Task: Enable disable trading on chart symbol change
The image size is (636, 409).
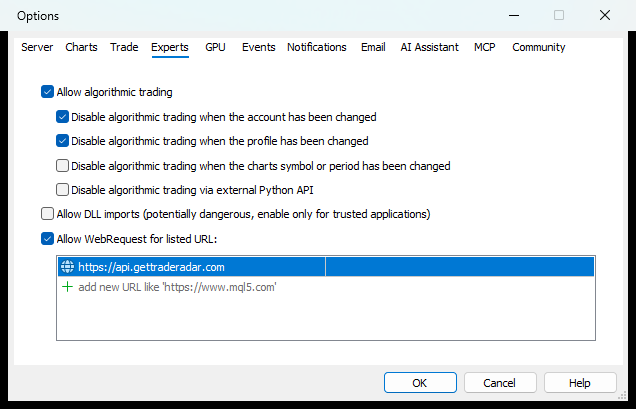Action: coord(62,166)
